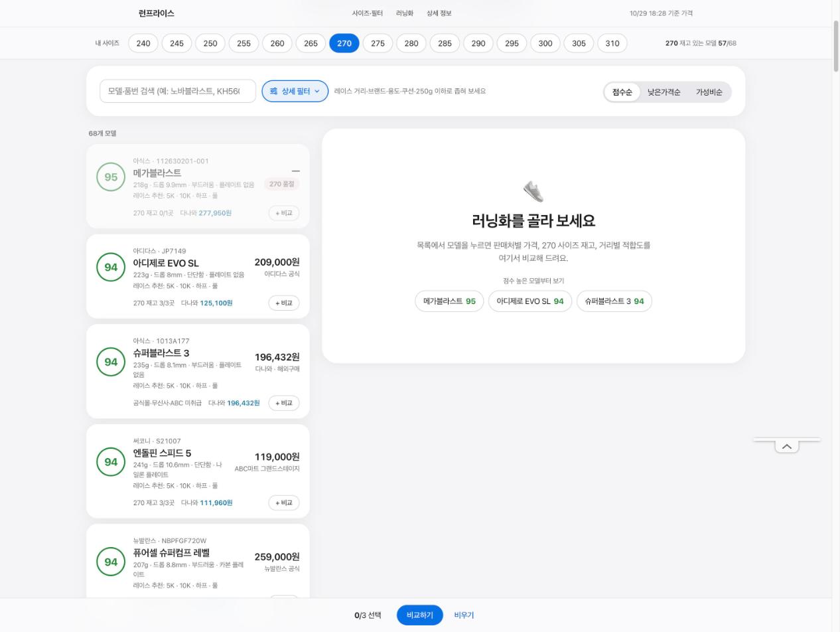
Task: Add 메가블라스트 to compare
Action: [284, 213]
